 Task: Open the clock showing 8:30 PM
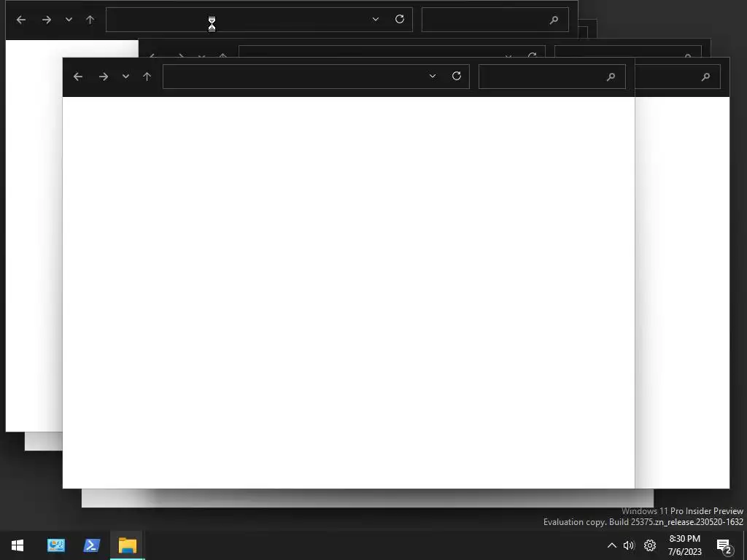click(684, 545)
